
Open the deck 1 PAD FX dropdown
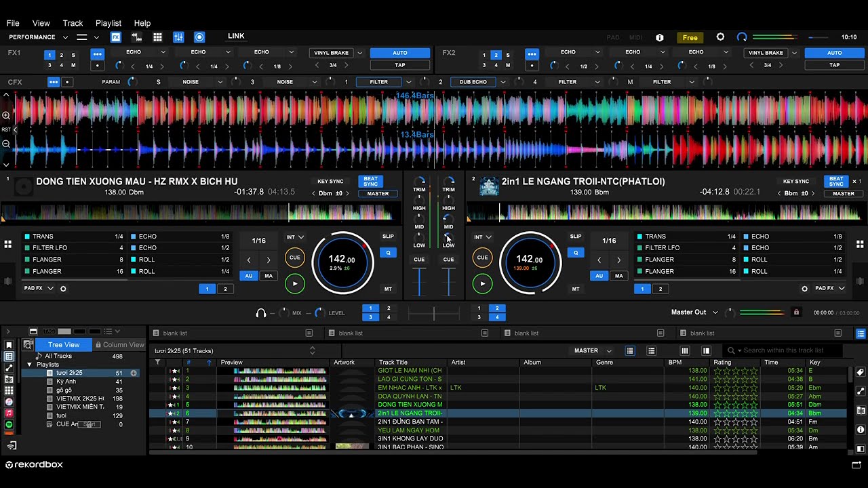click(50, 289)
